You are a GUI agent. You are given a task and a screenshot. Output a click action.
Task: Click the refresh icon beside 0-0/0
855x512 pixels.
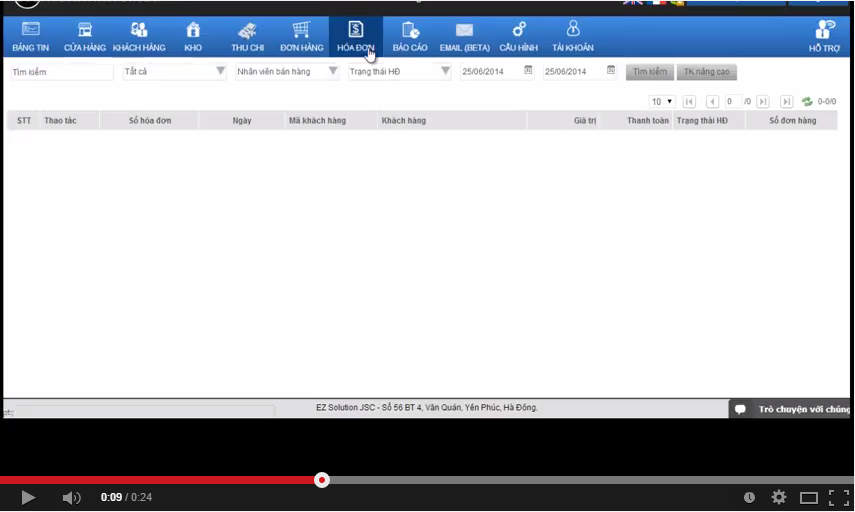[807, 102]
